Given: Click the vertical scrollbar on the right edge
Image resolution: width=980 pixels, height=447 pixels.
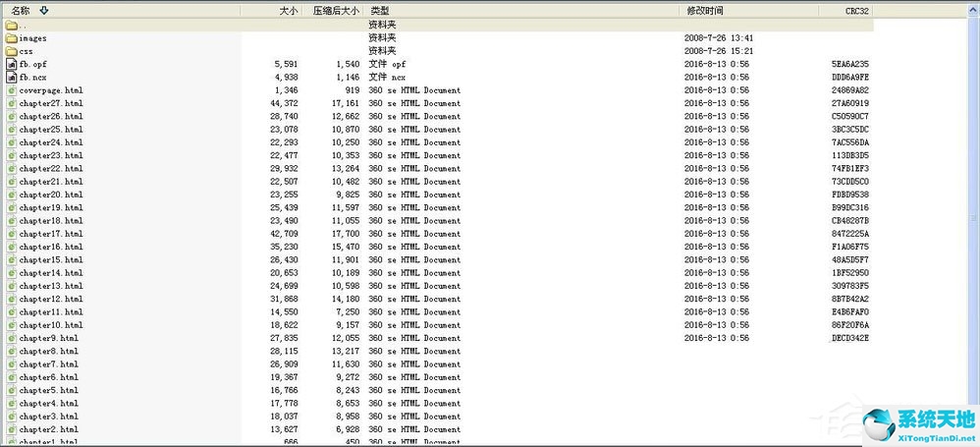Looking at the screenshot, I should (974, 225).
